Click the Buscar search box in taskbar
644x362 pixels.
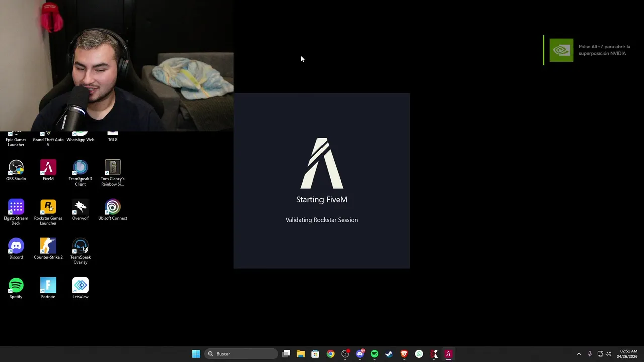[x=241, y=354]
